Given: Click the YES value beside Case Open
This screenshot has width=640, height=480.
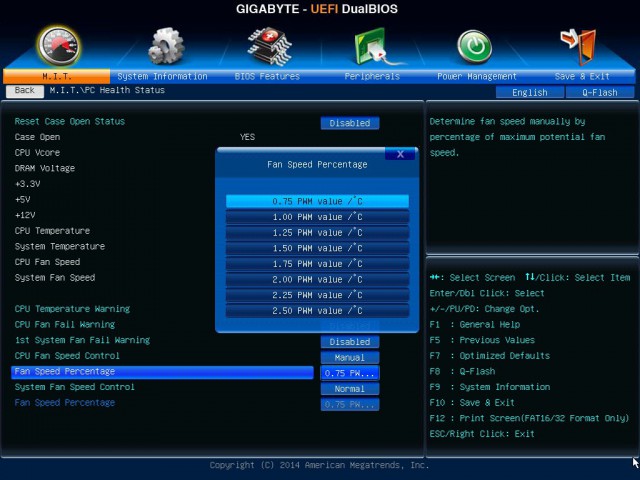Looking at the screenshot, I should click(x=247, y=137).
